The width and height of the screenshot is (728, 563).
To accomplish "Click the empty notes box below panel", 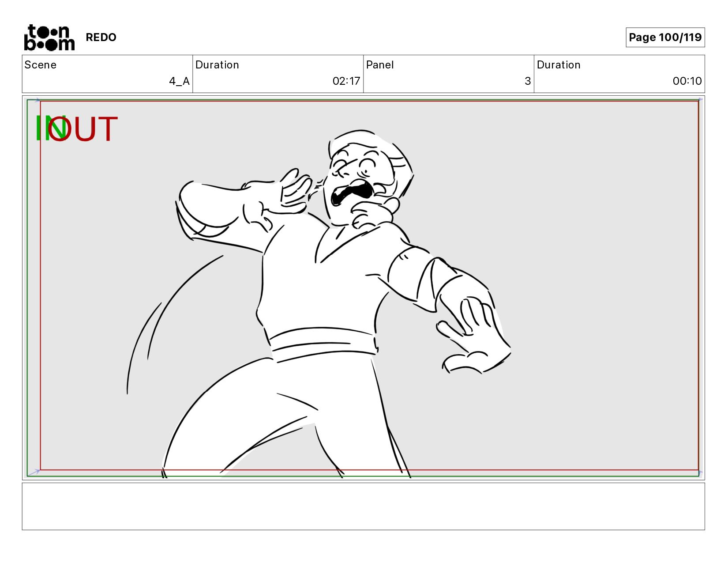I will (x=363, y=506).
